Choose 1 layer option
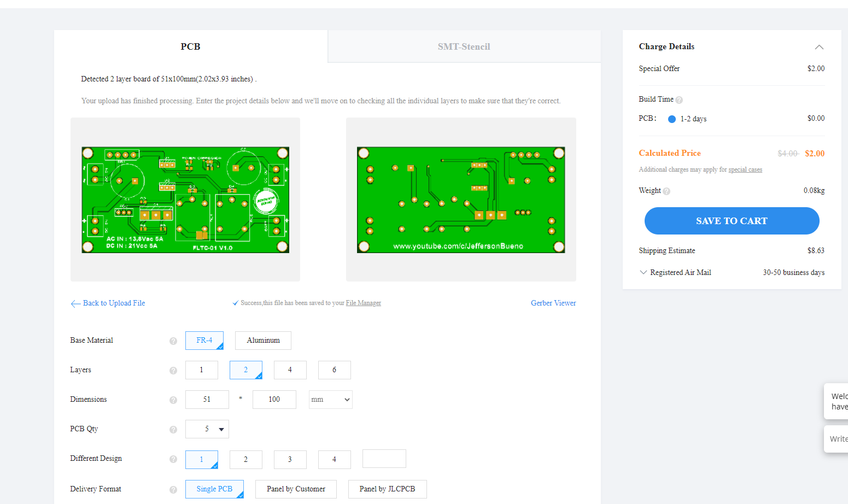The image size is (848, 504). click(202, 370)
